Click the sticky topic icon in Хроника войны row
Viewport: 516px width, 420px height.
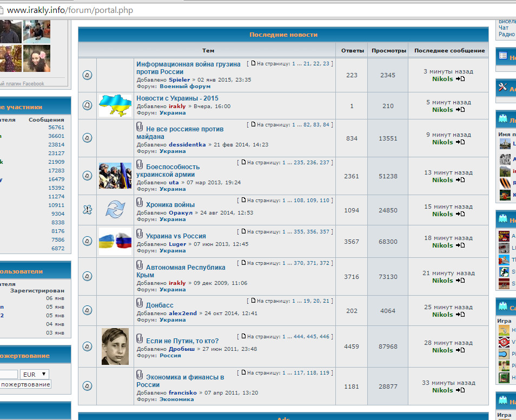click(87, 210)
